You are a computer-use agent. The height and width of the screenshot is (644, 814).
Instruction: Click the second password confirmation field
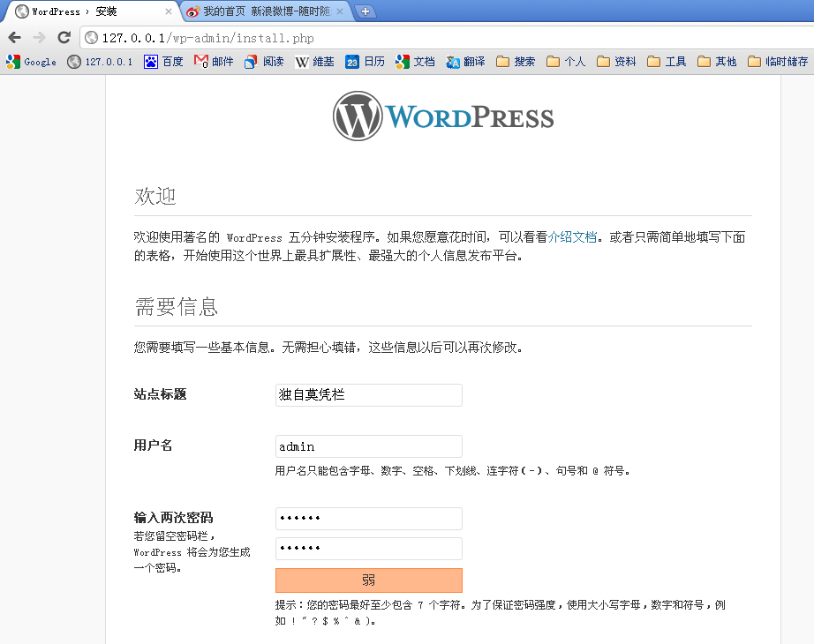click(368, 549)
